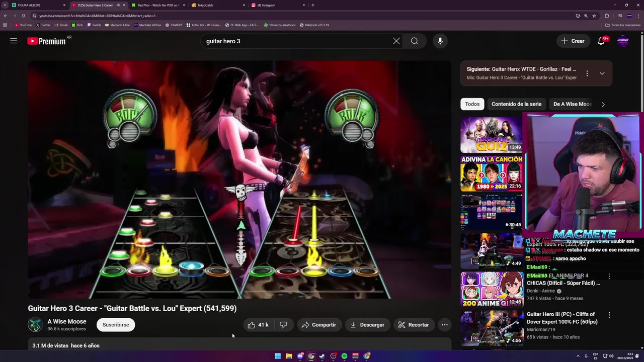This screenshot has width=644, height=362.
Task: Subscribe to A Wise Moose channel
Action: tap(116, 325)
